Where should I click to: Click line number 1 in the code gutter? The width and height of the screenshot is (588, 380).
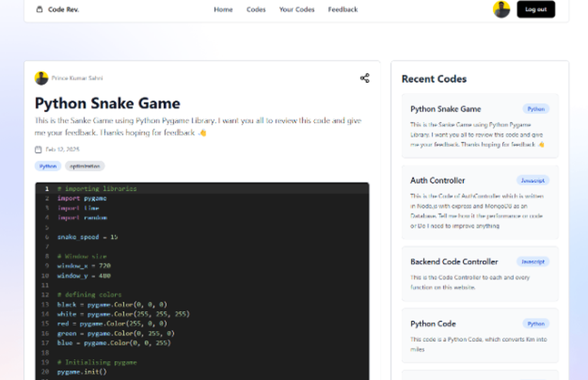[x=47, y=189]
